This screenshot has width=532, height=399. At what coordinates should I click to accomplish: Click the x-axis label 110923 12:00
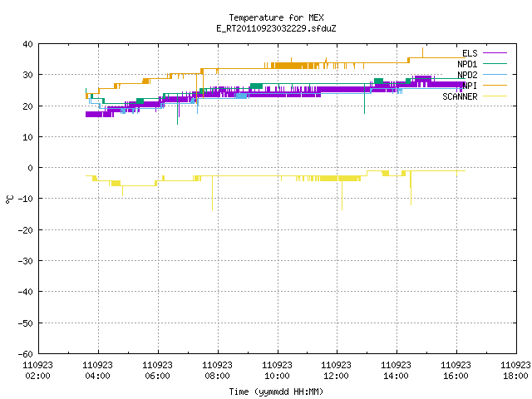pos(336,371)
